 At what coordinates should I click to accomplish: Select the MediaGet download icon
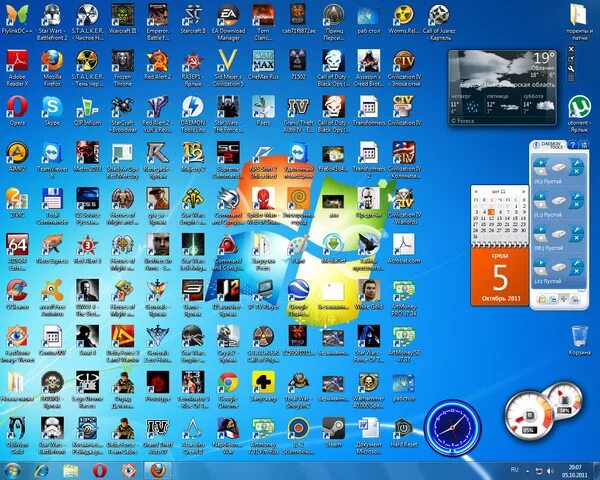tap(333, 249)
